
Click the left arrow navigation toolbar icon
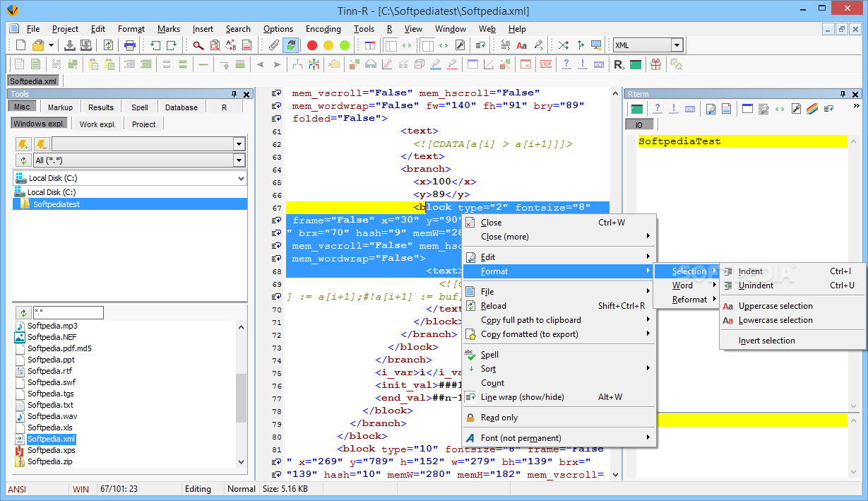260,64
